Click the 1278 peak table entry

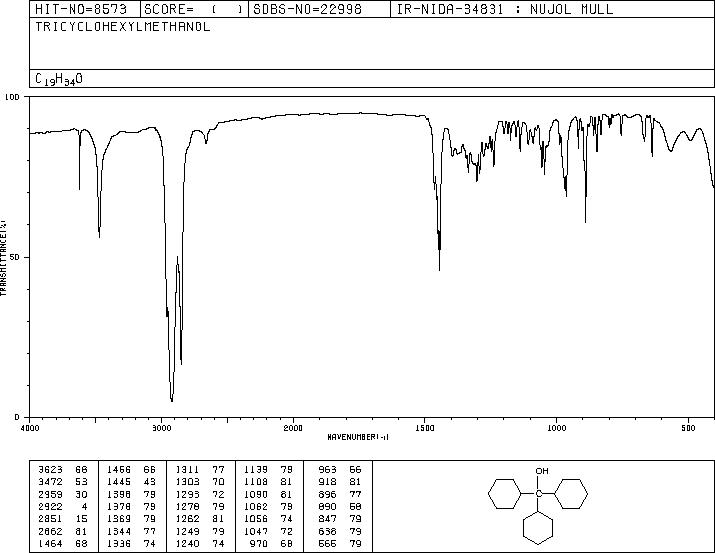tap(200, 506)
